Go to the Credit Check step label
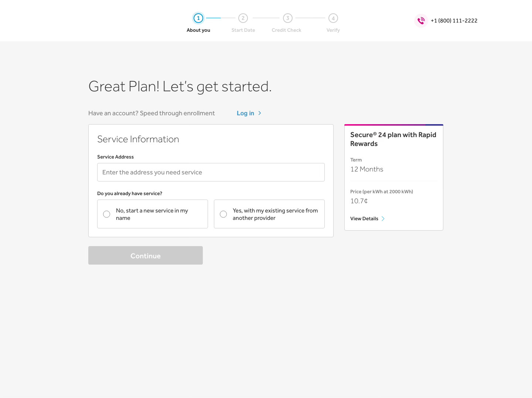Viewport: 532px width, 398px height. (286, 30)
